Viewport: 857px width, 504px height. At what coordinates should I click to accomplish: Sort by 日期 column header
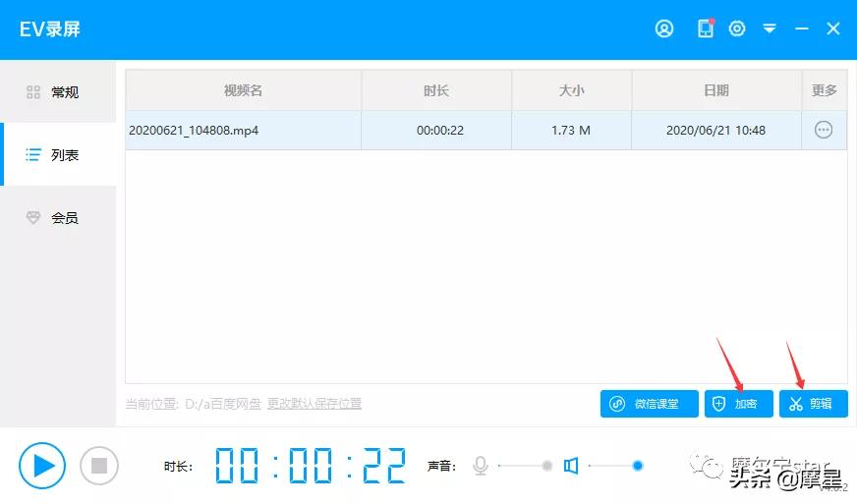point(716,90)
